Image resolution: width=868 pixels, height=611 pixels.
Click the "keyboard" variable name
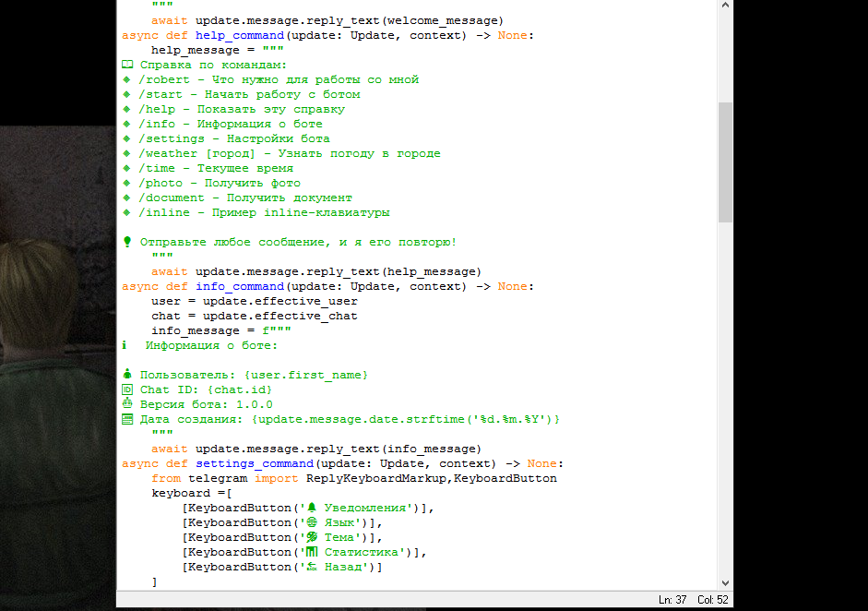click(181, 494)
